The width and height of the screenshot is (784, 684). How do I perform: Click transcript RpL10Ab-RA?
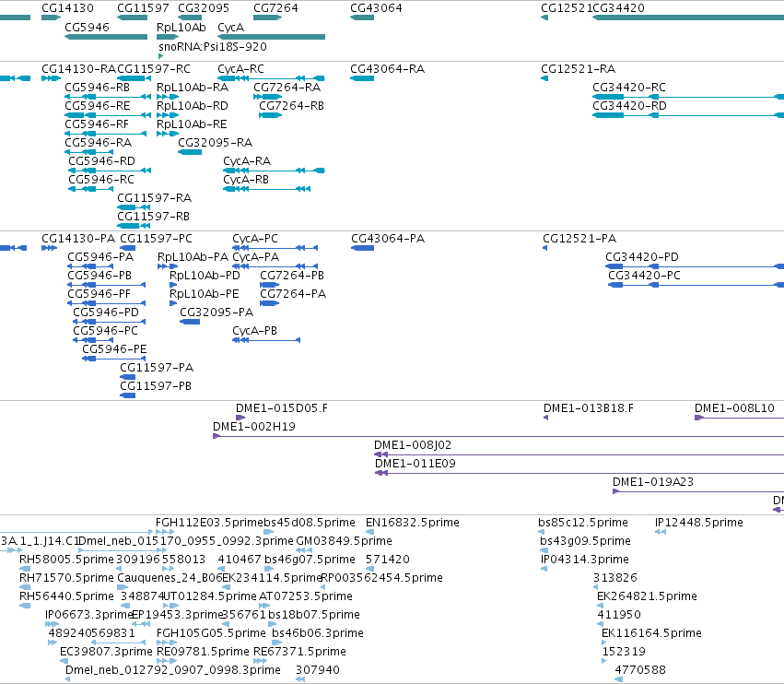(193, 87)
